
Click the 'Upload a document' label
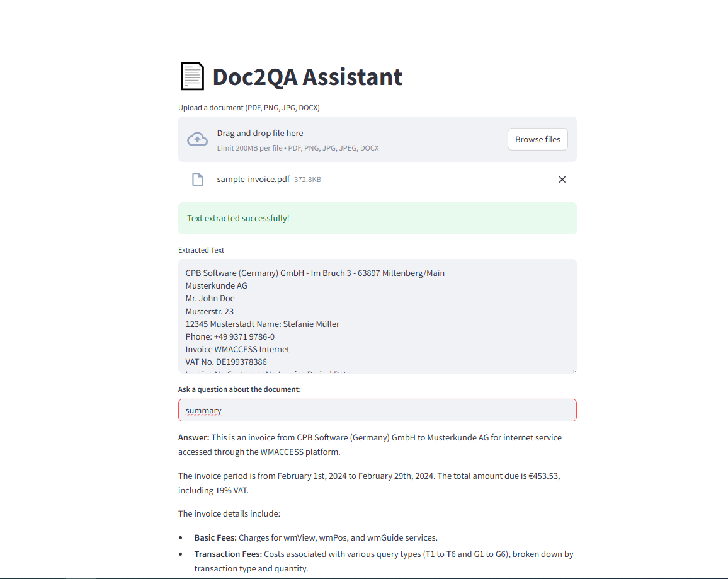point(249,108)
